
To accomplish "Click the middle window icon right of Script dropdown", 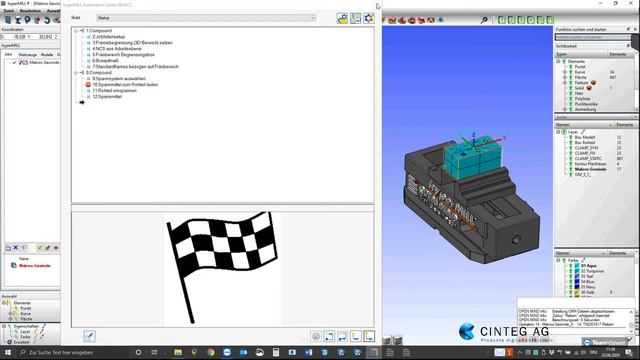I will (356, 18).
